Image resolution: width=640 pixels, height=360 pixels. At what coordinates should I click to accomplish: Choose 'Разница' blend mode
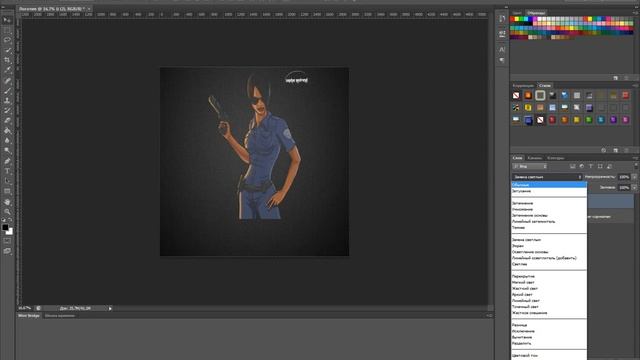tap(549, 325)
